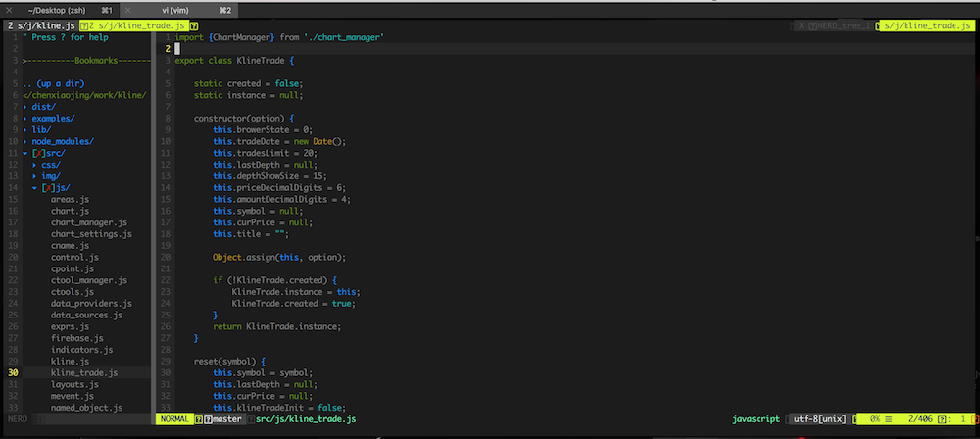Click the red X flag beside src/
The image size is (980, 439).
39,153
